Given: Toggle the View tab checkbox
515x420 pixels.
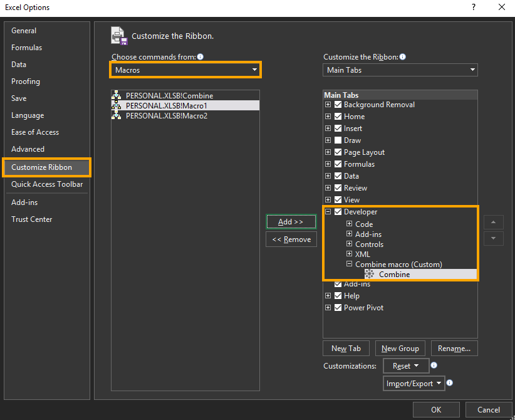Looking at the screenshot, I should tap(338, 199).
